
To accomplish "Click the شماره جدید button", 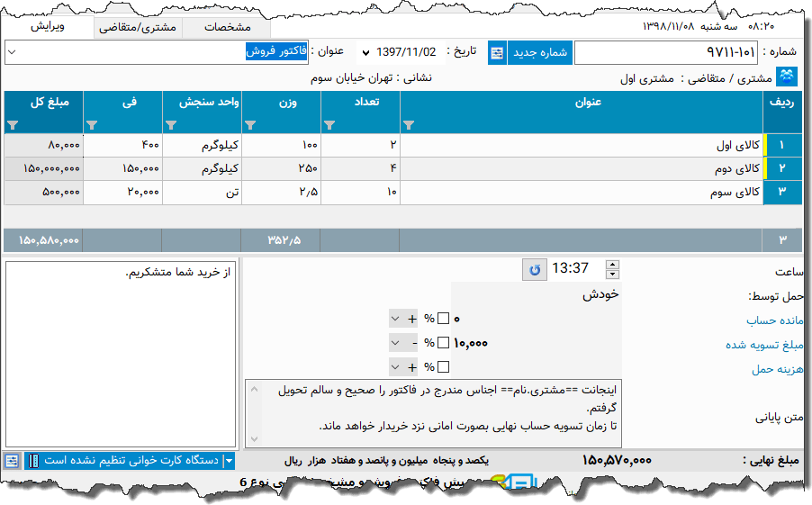I will (539, 53).
